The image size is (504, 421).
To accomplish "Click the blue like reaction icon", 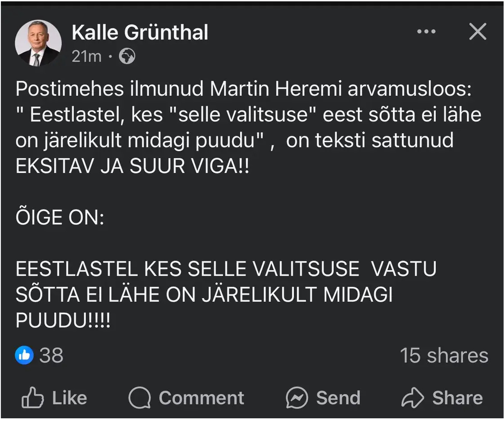I will [x=24, y=356].
